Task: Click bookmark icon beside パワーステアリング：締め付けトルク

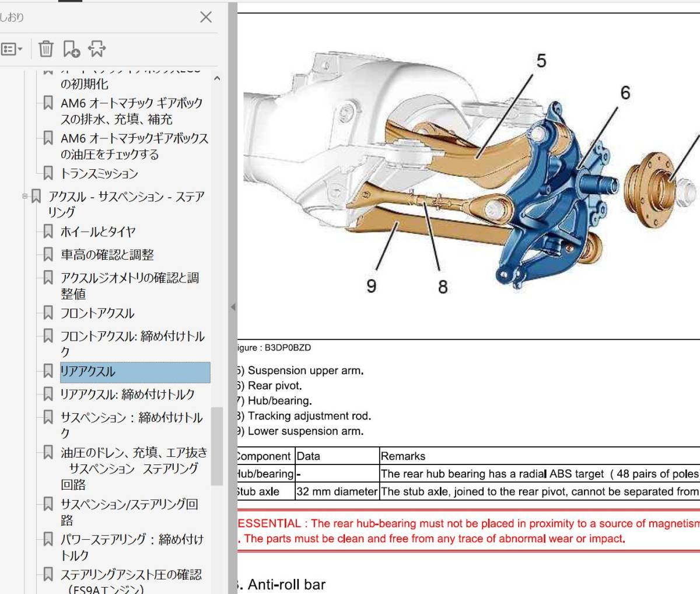Action: tap(48, 539)
